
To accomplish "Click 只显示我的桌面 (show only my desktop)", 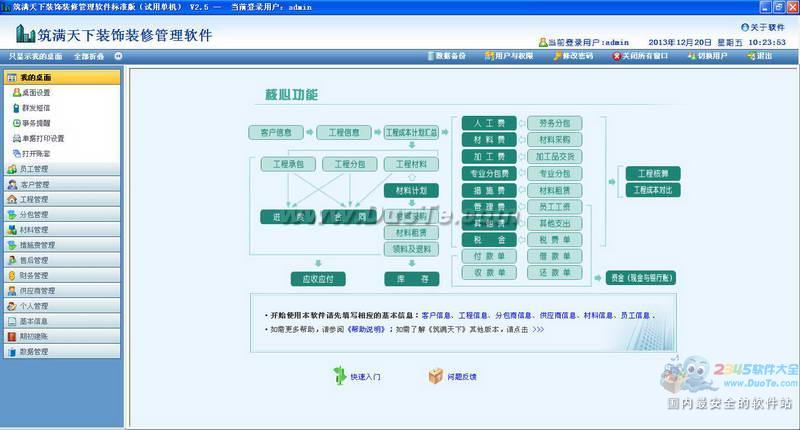I will (x=35, y=56).
